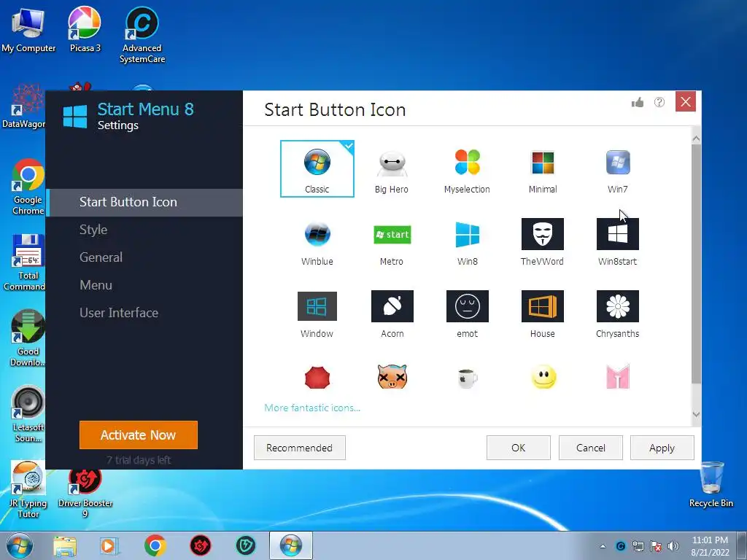
Task: Select TheVWord mask icon
Action: coord(543,242)
